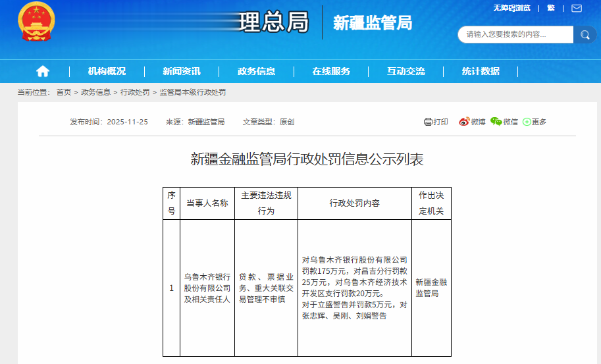The height and width of the screenshot is (364, 601).
Task: Click the national emblem logo
Action: (36, 22)
